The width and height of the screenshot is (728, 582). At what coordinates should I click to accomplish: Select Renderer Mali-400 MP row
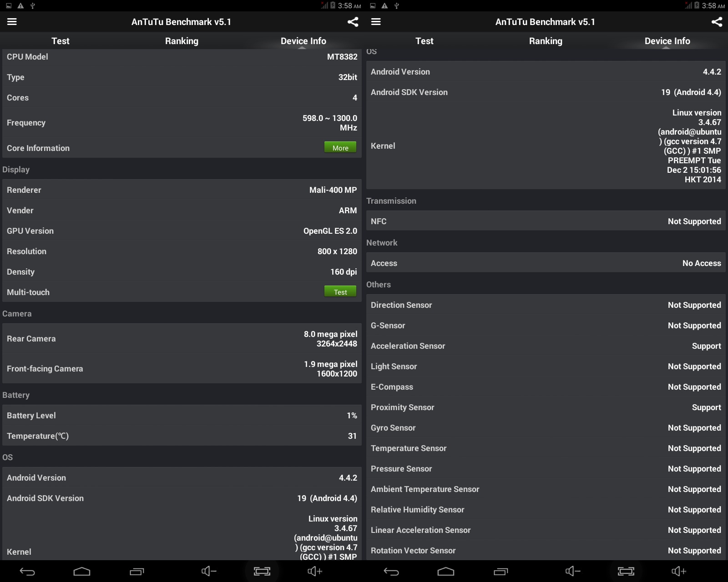click(x=182, y=190)
